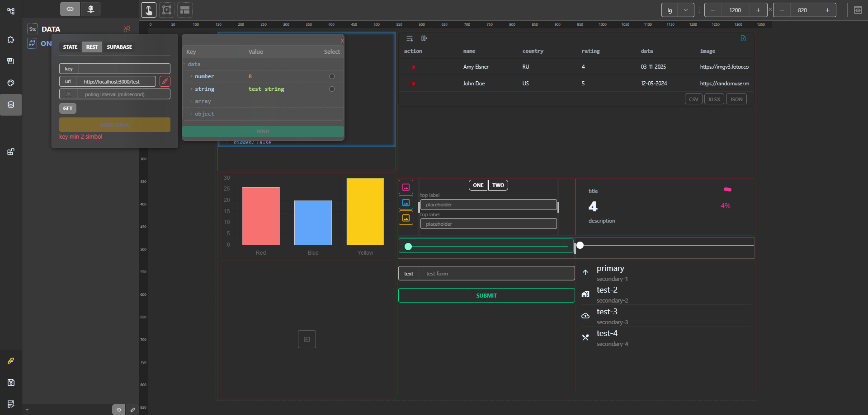Open the color palette panel from sidebar
Image resolution: width=868 pixels, height=415 pixels.
click(10, 83)
